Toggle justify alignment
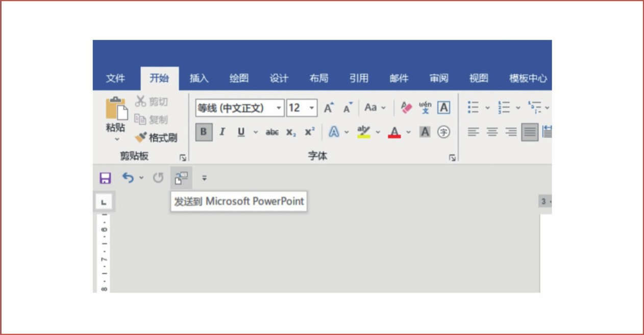The image size is (644, 335). (x=530, y=132)
